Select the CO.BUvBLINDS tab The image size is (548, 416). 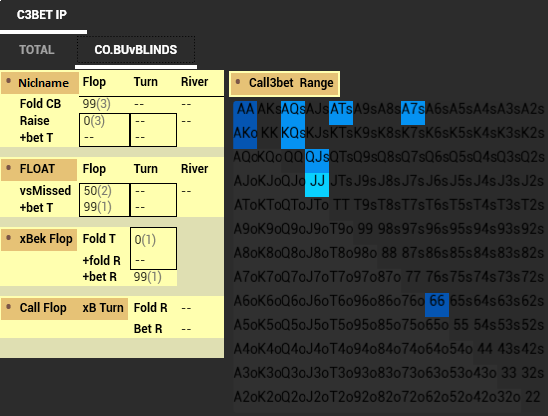pyautogui.click(x=136, y=50)
